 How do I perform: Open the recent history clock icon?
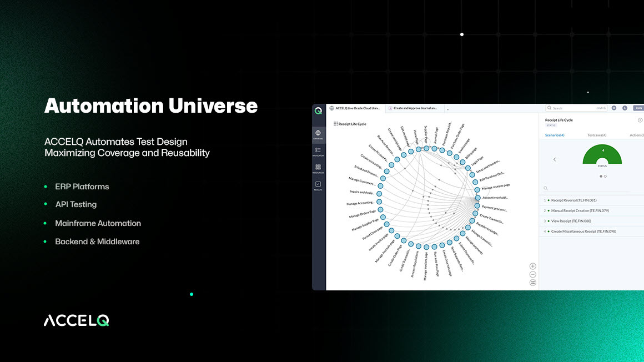625,107
